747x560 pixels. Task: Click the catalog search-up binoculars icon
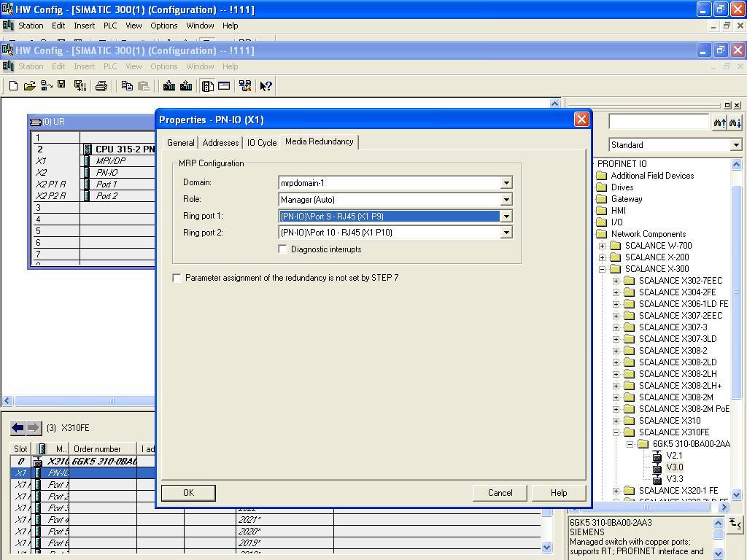[x=719, y=122]
